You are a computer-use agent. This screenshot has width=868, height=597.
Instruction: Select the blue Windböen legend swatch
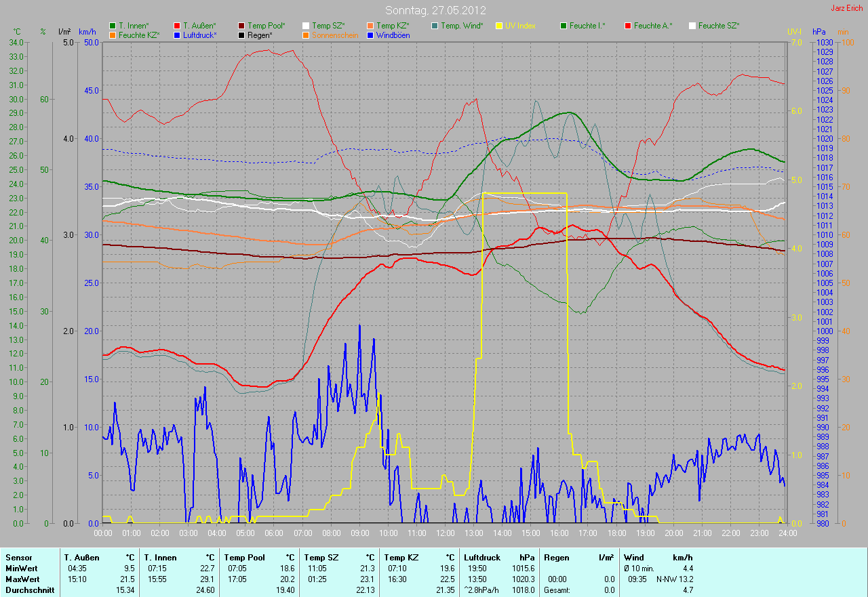[370, 35]
